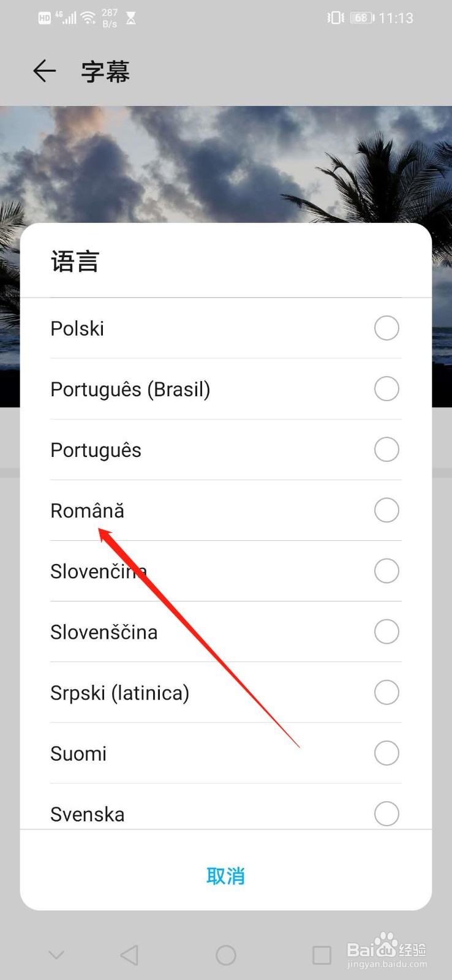452x980 pixels.
Task: Choose the Srpski (latinica) language label
Action: pyautogui.click(x=120, y=693)
